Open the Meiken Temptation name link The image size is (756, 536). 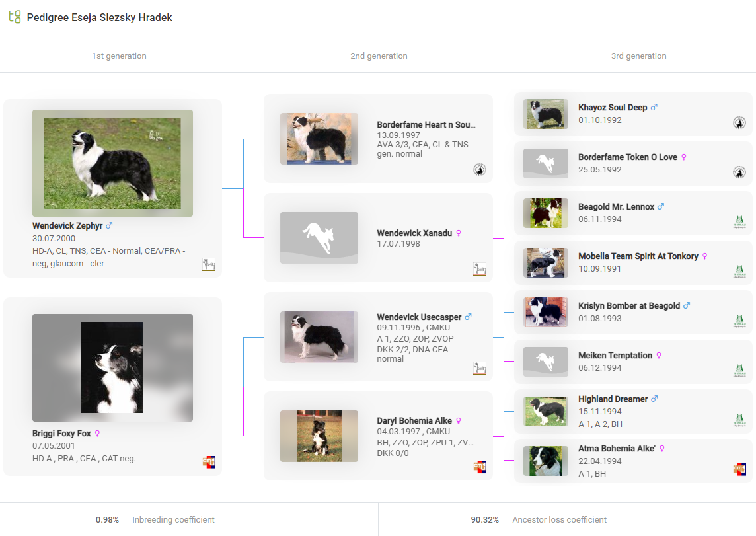[615, 356]
